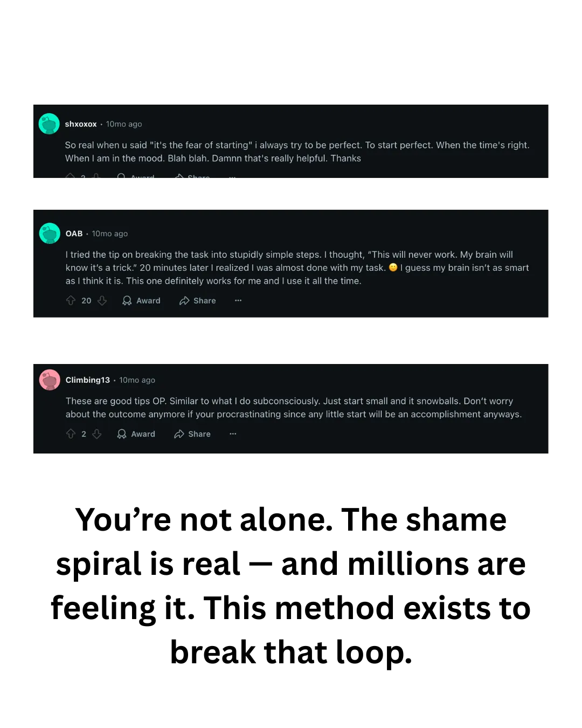The image size is (582, 728).
Task: Open permalink timestamp of OAB's comment
Action: [x=110, y=233]
